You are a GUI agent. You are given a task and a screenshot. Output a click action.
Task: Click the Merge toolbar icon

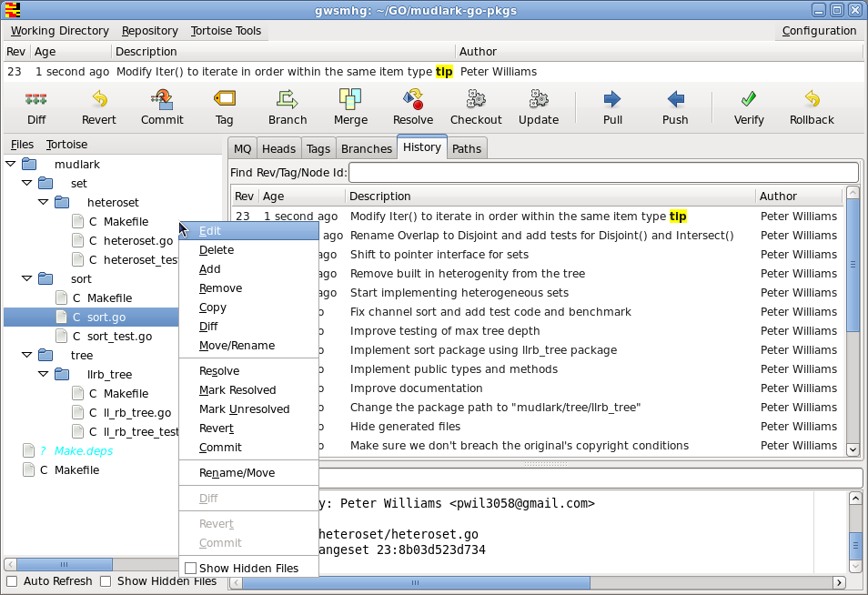350,99
